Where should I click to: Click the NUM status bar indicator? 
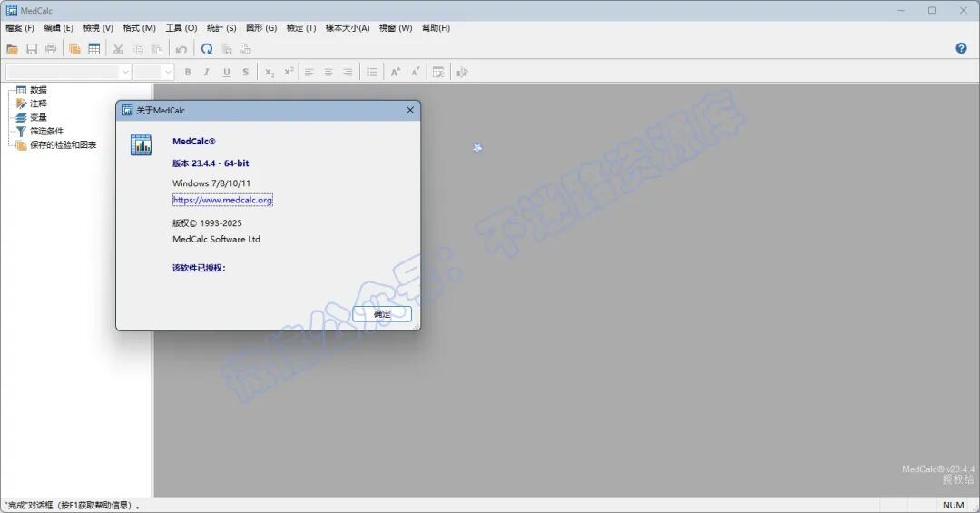[x=953, y=505]
